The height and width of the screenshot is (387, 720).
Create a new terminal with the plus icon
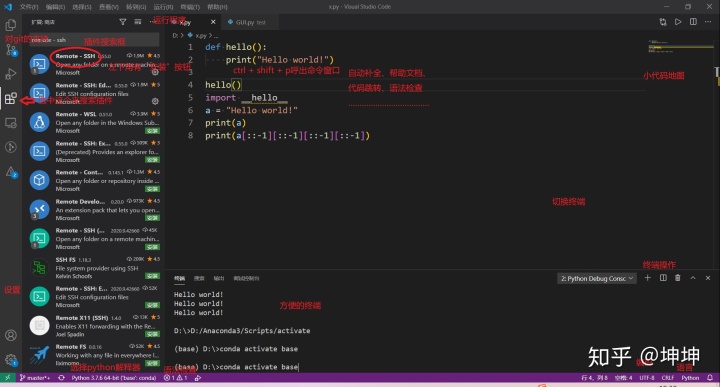coord(647,278)
